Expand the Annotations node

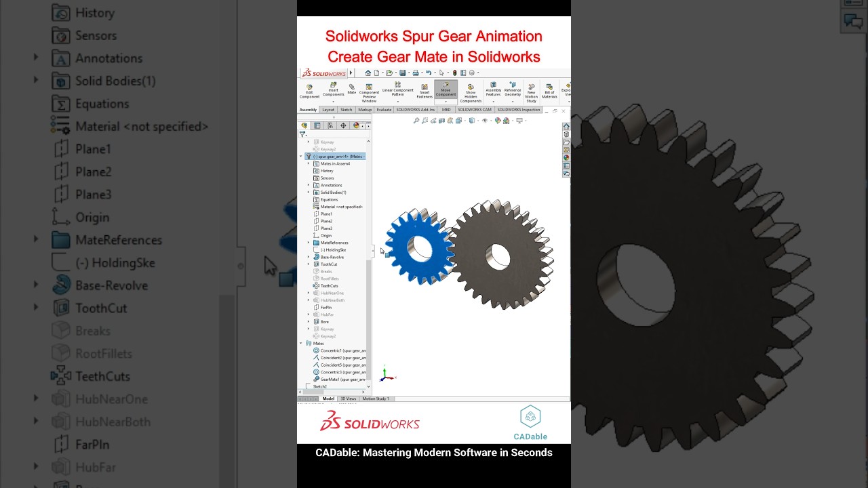coord(309,185)
